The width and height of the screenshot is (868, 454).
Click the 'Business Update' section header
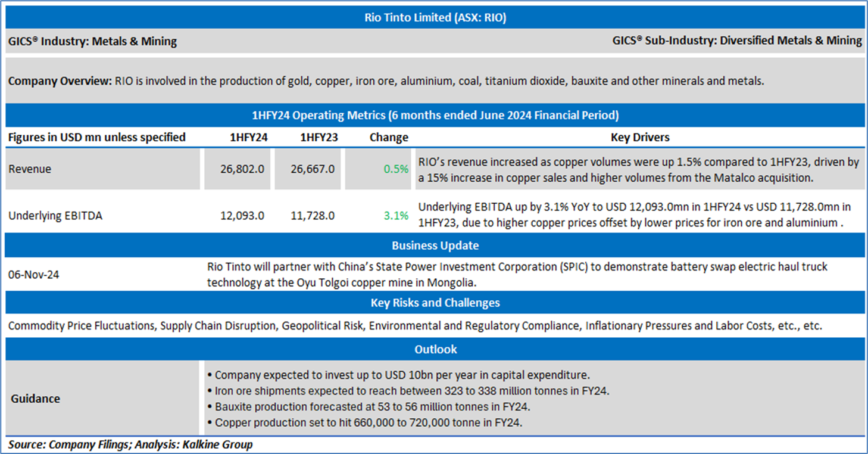point(435,245)
